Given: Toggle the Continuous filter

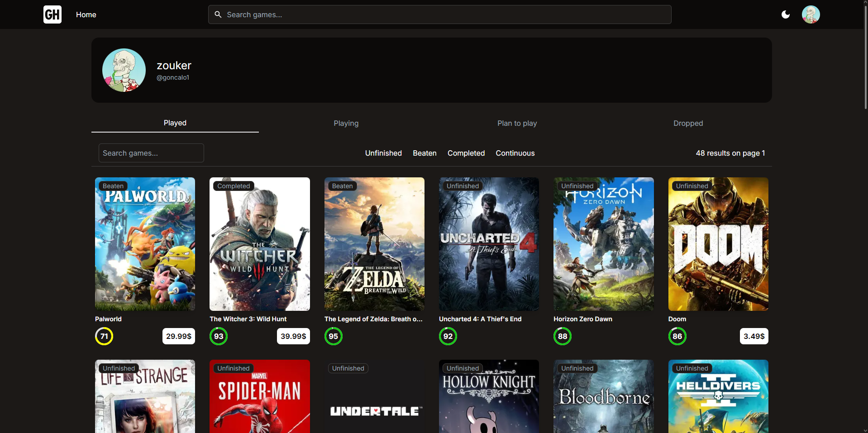Looking at the screenshot, I should [515, 153].
